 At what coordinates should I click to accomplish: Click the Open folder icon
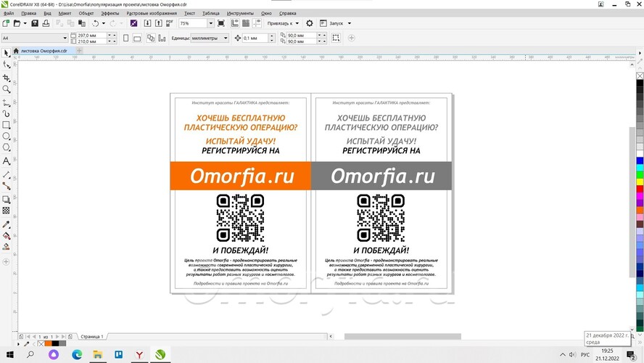[17, 23]
